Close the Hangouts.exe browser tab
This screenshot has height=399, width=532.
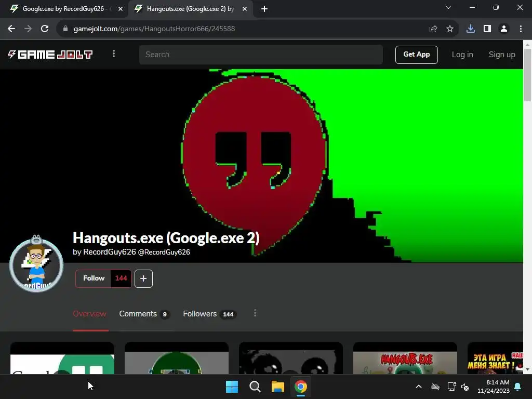click(x=244, y=9)
